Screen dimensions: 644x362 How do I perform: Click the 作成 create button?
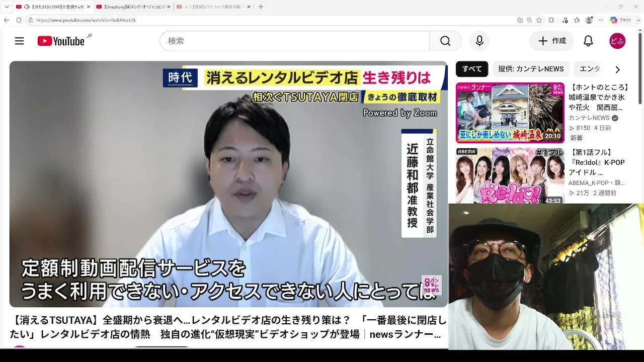551,41
